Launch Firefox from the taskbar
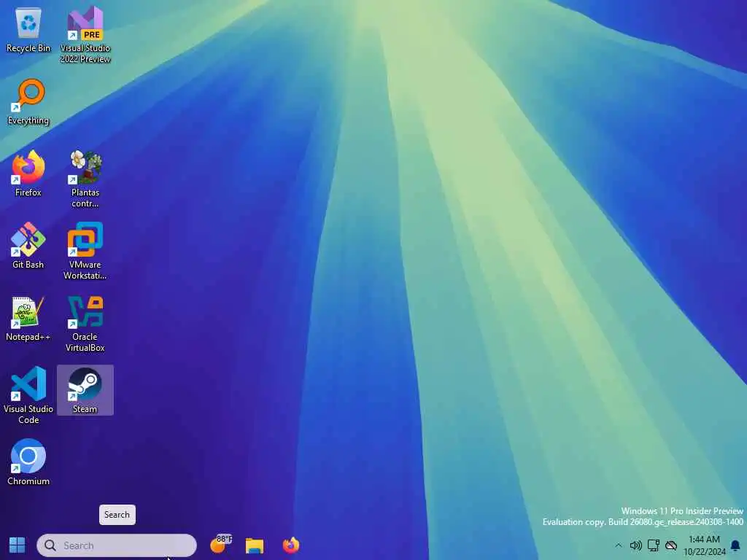747x560 pixels. tap(290, 545)
